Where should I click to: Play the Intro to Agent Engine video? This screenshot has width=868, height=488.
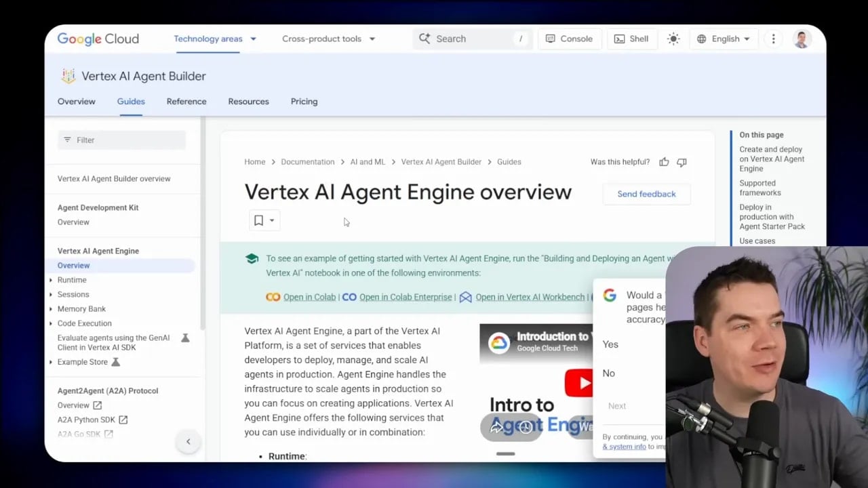(x=578, y=383)
